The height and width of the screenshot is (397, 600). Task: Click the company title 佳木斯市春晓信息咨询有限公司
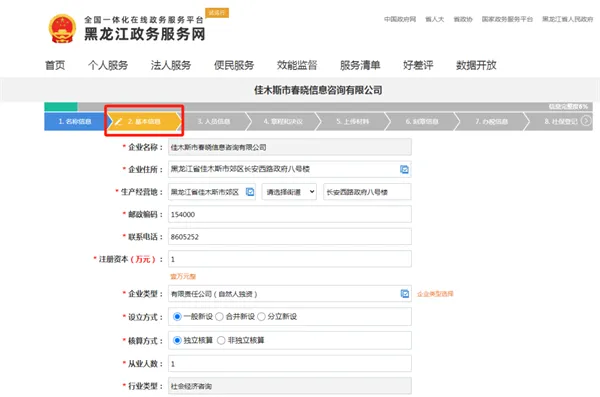[318, 90]
